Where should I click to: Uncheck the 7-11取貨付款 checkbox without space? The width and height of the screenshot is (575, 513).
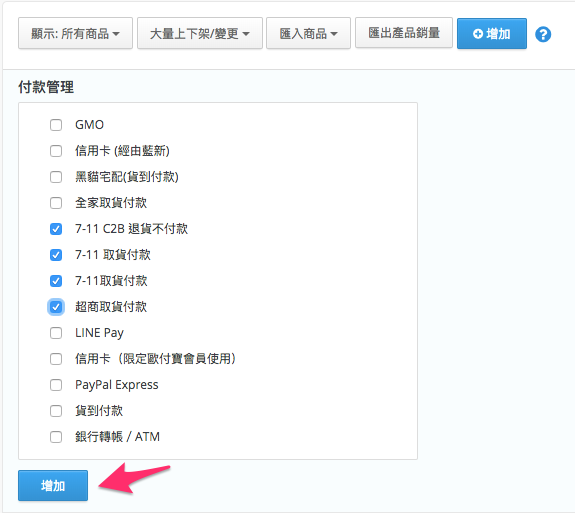[x=56, y=281]
